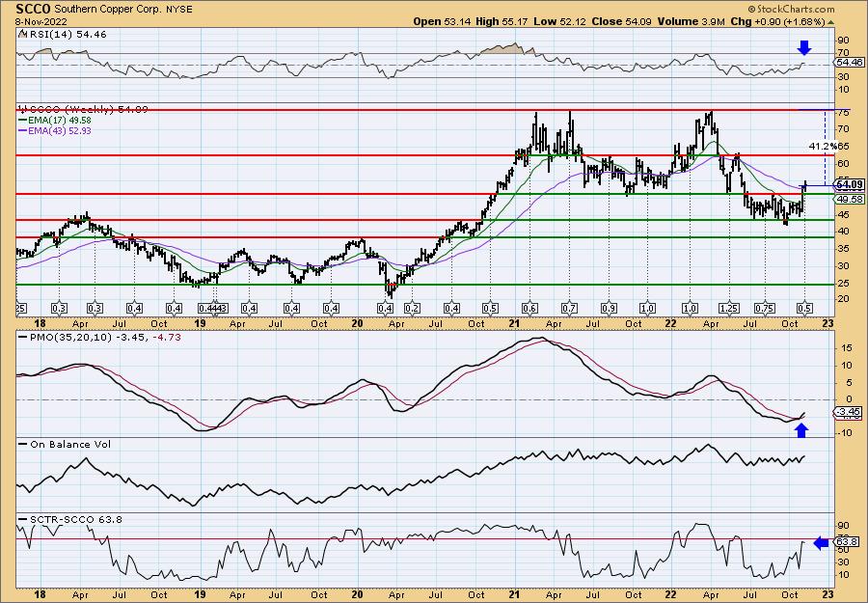Click the Chg +0.90 (+1.68%) value
868x603 pixels.
click(783, 21)
